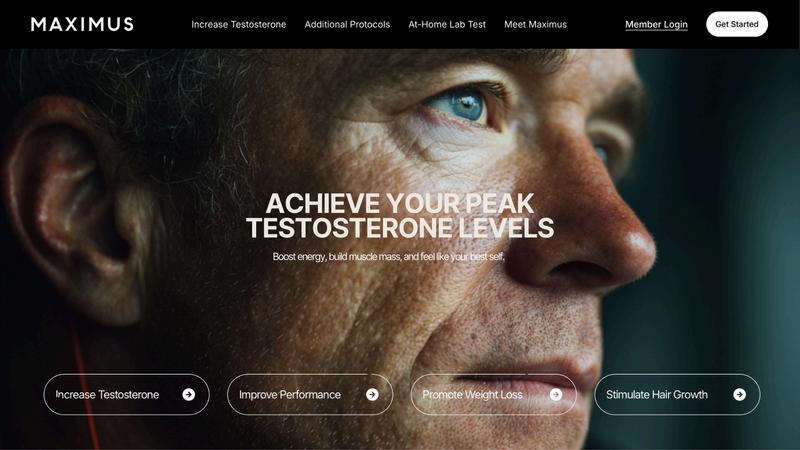Select the Increase Testosterone pill button label
This screenshot has height=450, width=800.
click(x=107, y=394)
